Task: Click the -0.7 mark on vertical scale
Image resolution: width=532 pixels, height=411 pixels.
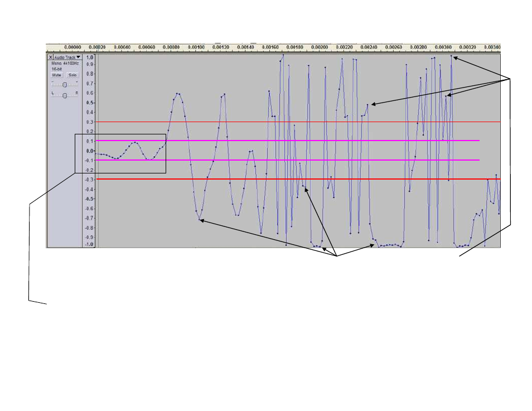Action: point(89,218)
